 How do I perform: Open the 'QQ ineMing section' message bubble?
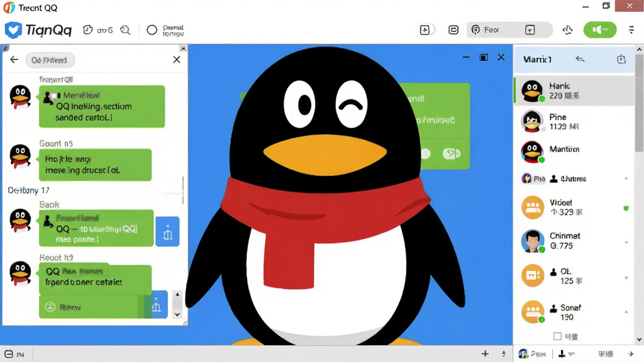pyautogui.click(x=102, y=106)
